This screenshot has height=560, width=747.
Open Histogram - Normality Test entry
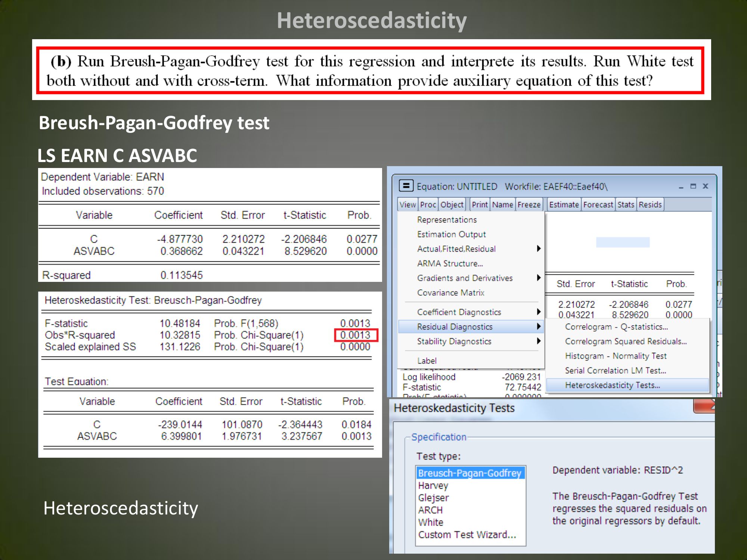(616, 356)
